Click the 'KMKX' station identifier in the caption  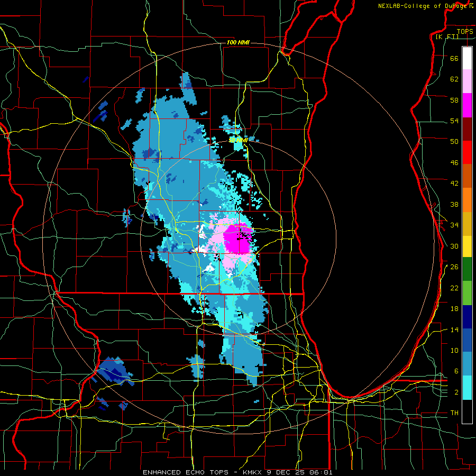pos(253,472)
